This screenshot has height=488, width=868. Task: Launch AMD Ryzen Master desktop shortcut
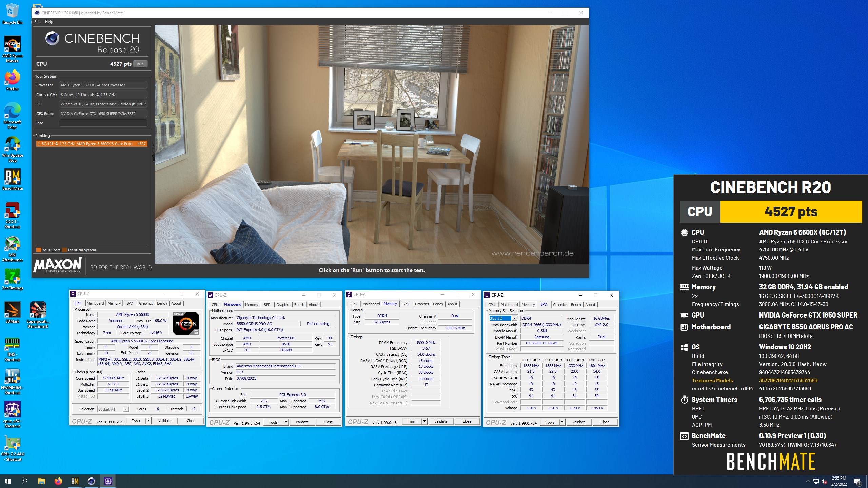12,49
